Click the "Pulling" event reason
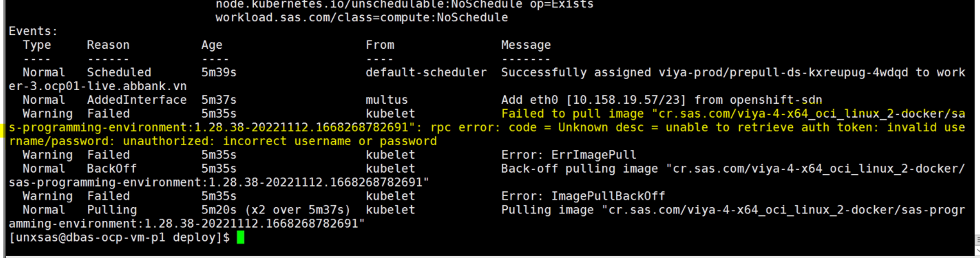Viewport: 980px width, 258px height. [x=112, y=210]
